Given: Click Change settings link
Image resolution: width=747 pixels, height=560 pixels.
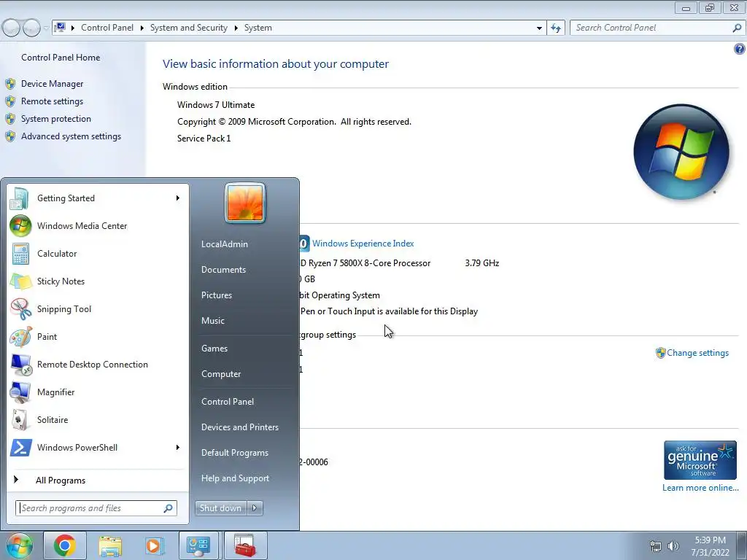Looking at the screenshot, I should point(697,353).
